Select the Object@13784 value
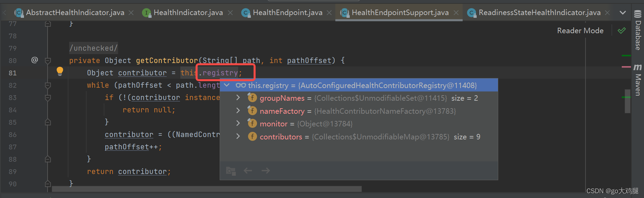Image resolution: width=644 pixels, height=198 pixels. point(325,124)
